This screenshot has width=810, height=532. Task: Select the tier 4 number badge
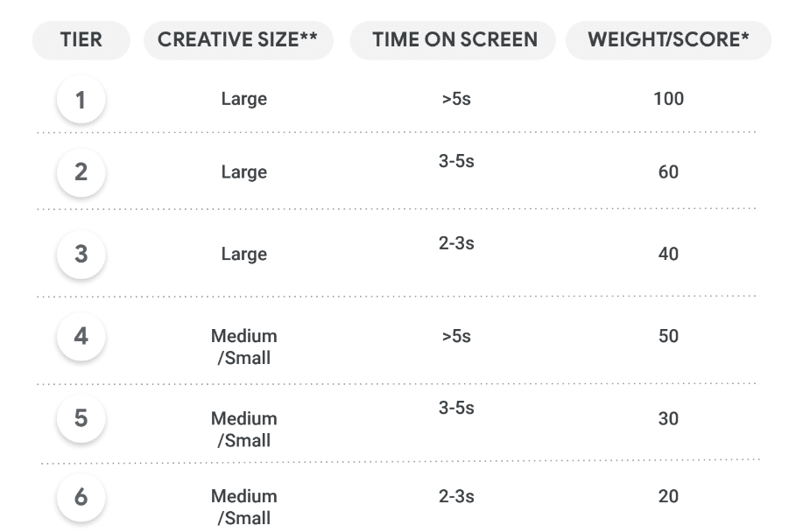[81, 336]
